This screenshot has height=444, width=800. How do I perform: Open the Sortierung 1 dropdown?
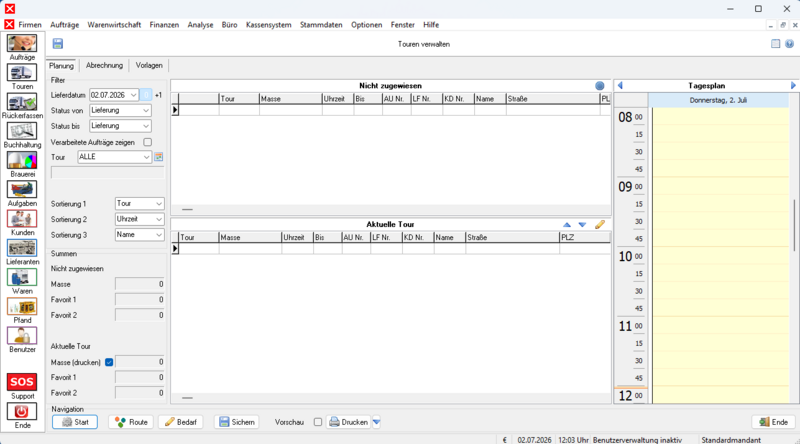159,204
